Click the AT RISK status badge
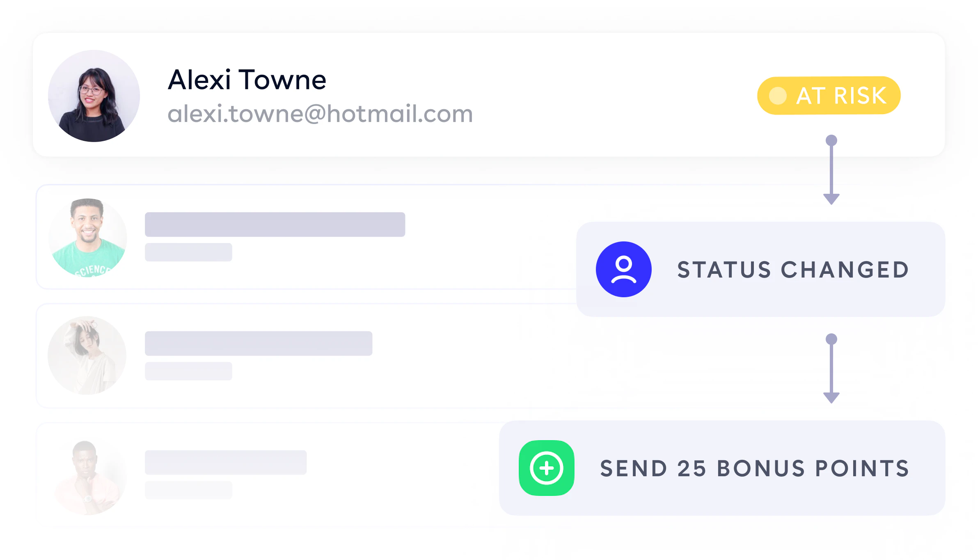The height and width of the screenshot is (560, 980). point(829,96)
